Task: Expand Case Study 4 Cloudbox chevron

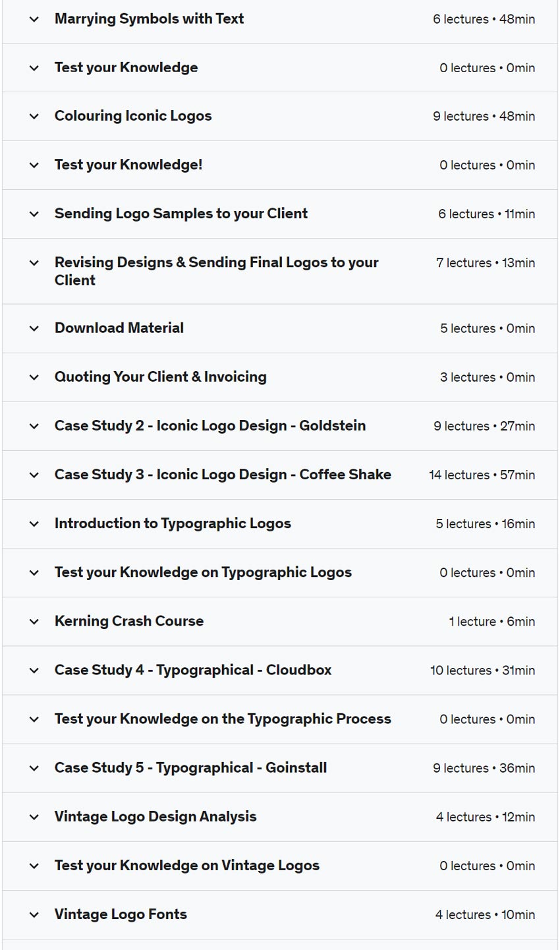Action: 34,670
